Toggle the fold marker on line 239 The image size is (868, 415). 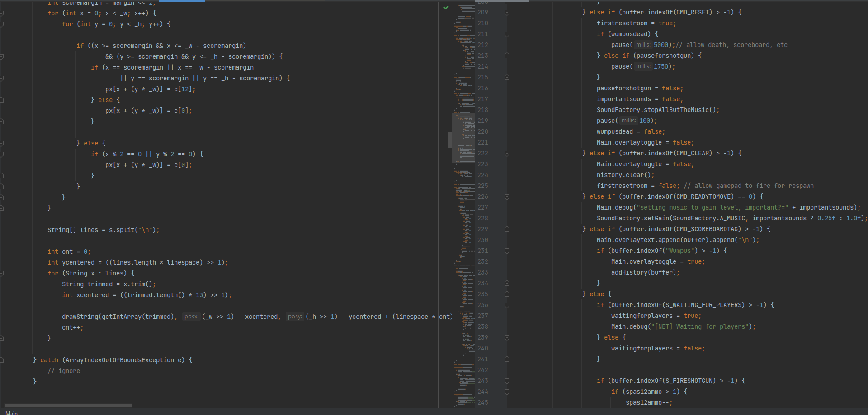[x=507, y=338]
